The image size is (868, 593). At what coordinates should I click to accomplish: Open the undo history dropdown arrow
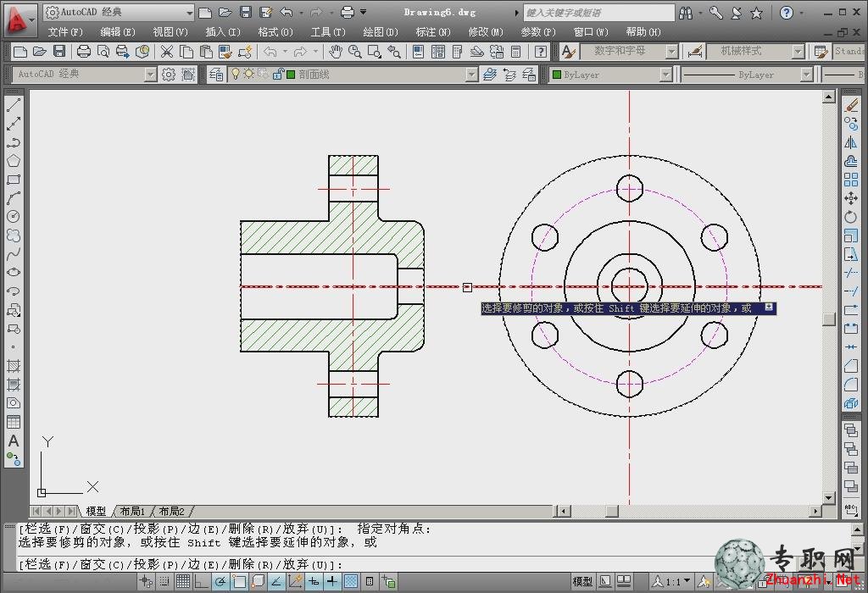pyautogui.click(x=285, y=52)
